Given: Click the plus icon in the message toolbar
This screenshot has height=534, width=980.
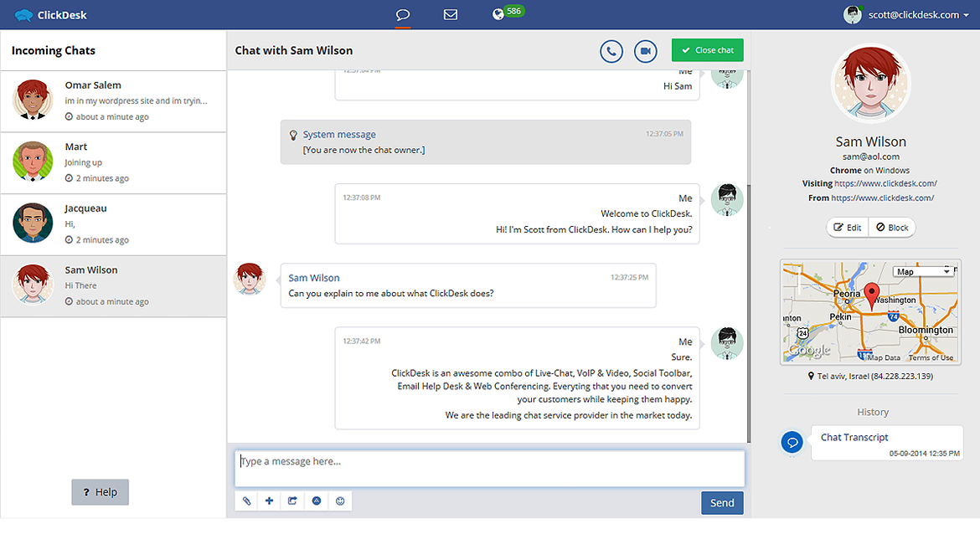Looking at the screenshot, I should pyautogui.click(x=269, y=500).
